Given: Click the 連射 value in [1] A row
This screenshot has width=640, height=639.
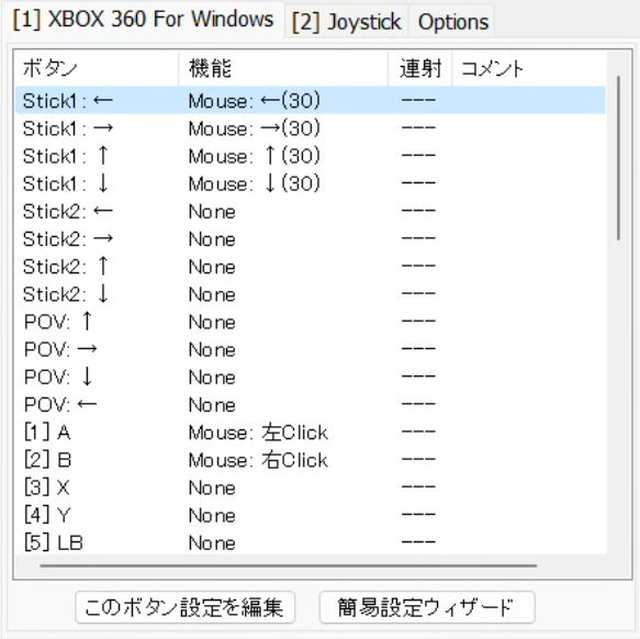Looking at the screenshot, I should click(418, 431).
